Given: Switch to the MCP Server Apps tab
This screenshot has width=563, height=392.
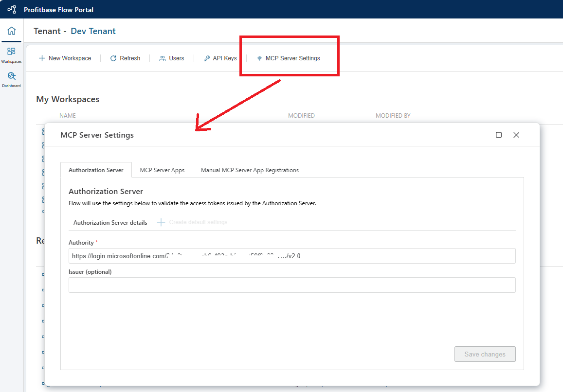Looking at the screenshot, I should [x=162, y=170].
